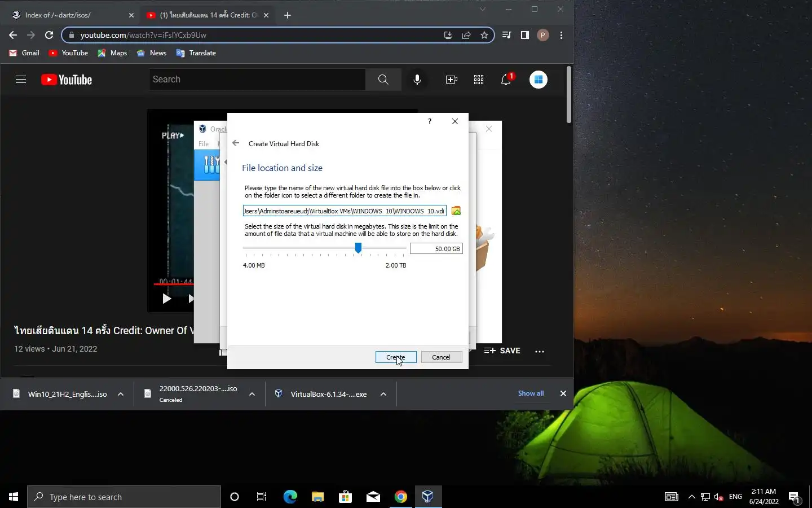This screenshot has height=508, width=812.
Task: Open Task View on taskbar
Action: click(262, 497)
